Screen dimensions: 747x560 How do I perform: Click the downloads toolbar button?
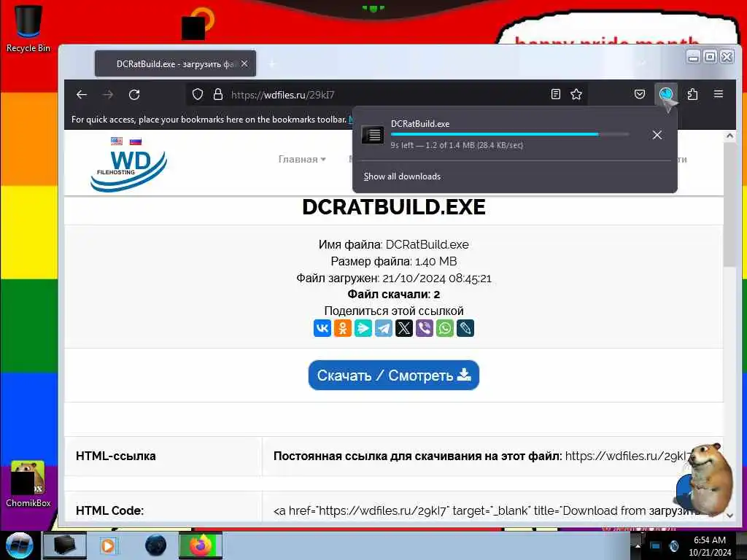(x=666, y=94)
